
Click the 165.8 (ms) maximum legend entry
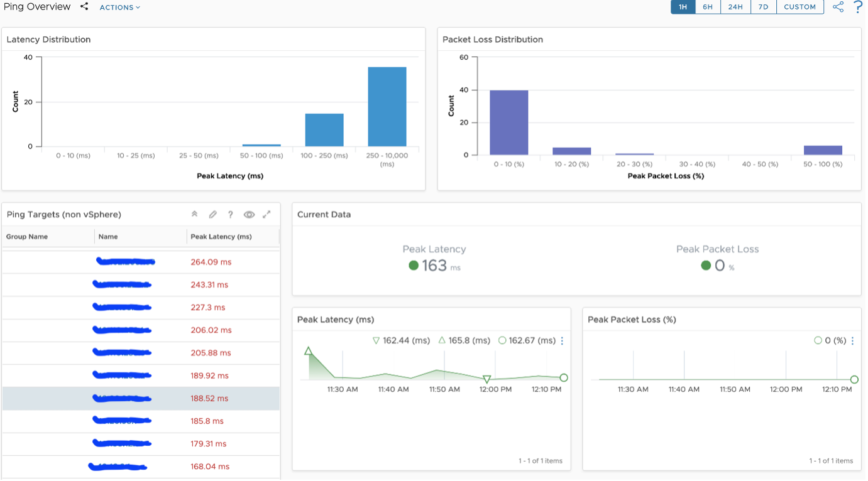[x=464, y=340]
